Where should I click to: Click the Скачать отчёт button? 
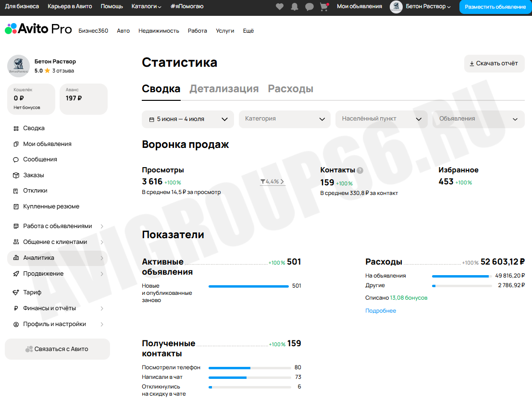click(x=495, y=63)
